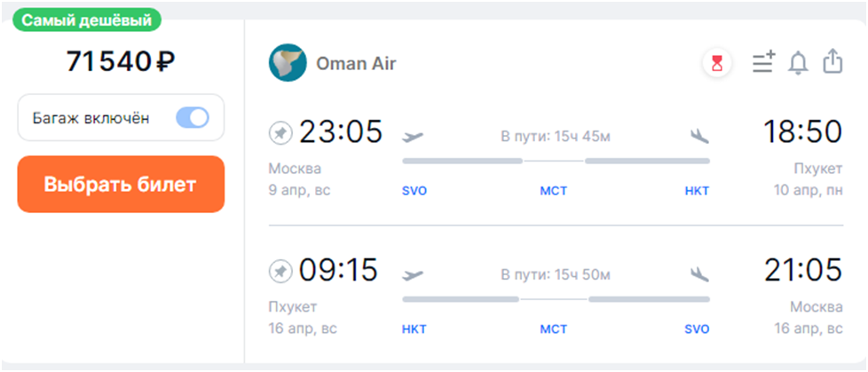Click landing plane icon on return flight
This screenshot has height=372, width=868.
(x=699, y=273)
